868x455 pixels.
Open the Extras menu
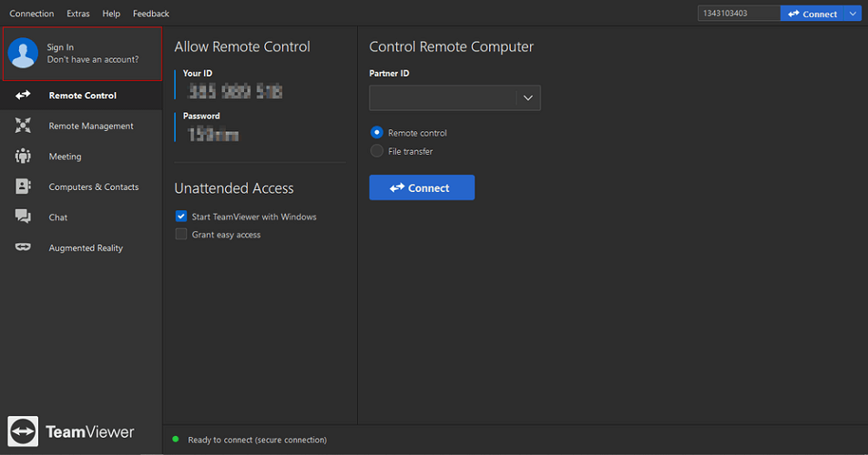point(78,14)
